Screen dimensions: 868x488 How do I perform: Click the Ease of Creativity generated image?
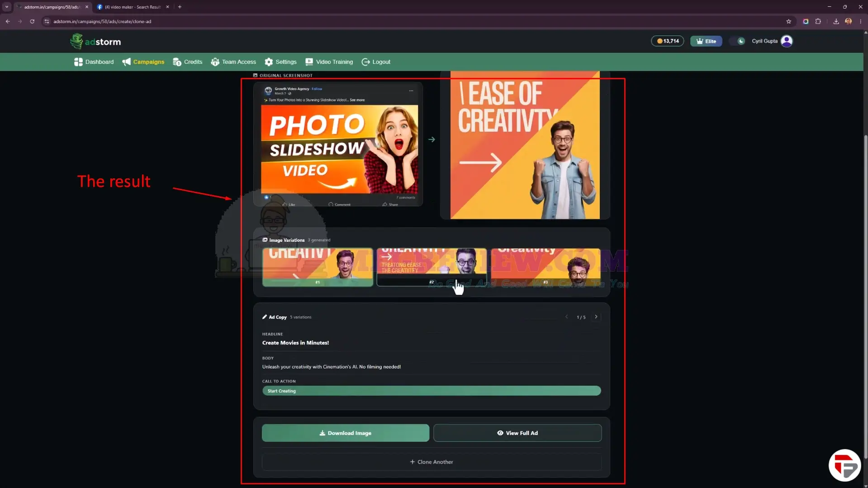point(525,145)
